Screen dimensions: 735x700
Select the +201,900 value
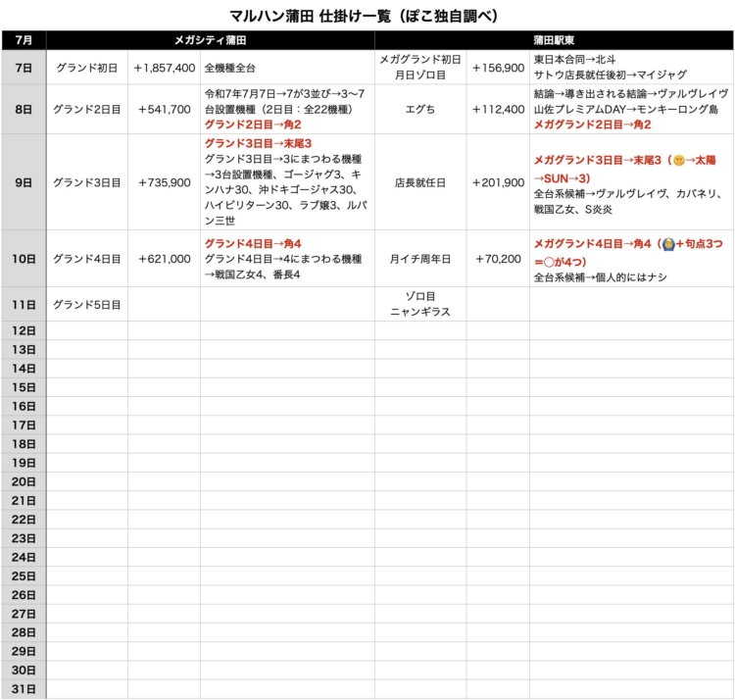(x=498, y=182)
